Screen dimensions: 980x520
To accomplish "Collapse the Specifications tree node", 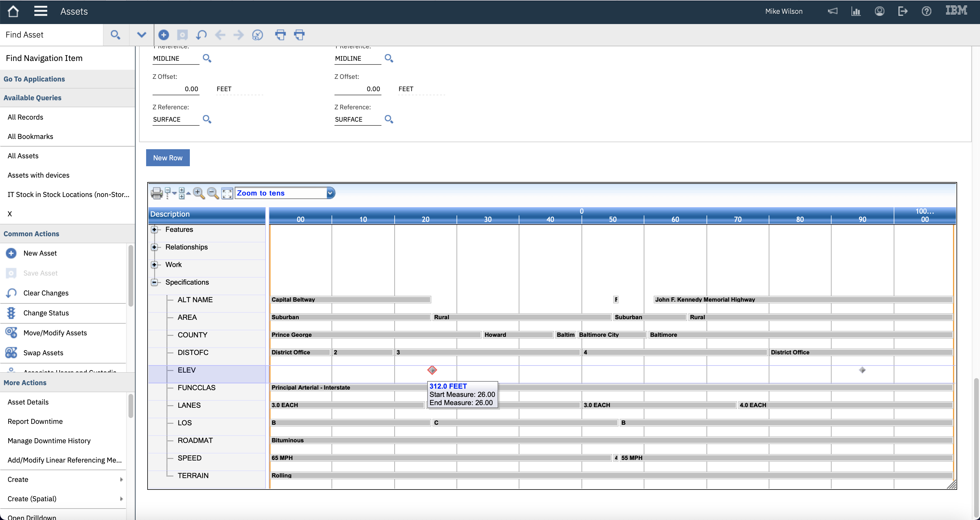I will click(x=154, y=283).
